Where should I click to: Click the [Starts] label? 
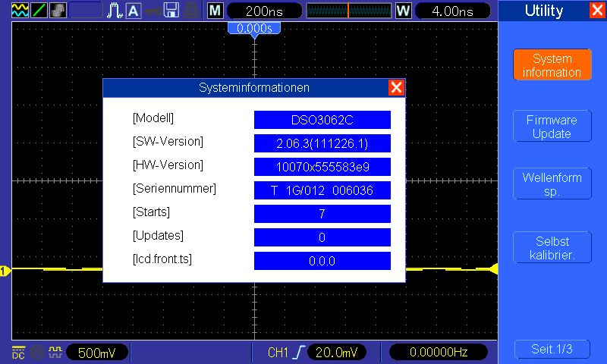pyautogui.click(x=151, y=212)
